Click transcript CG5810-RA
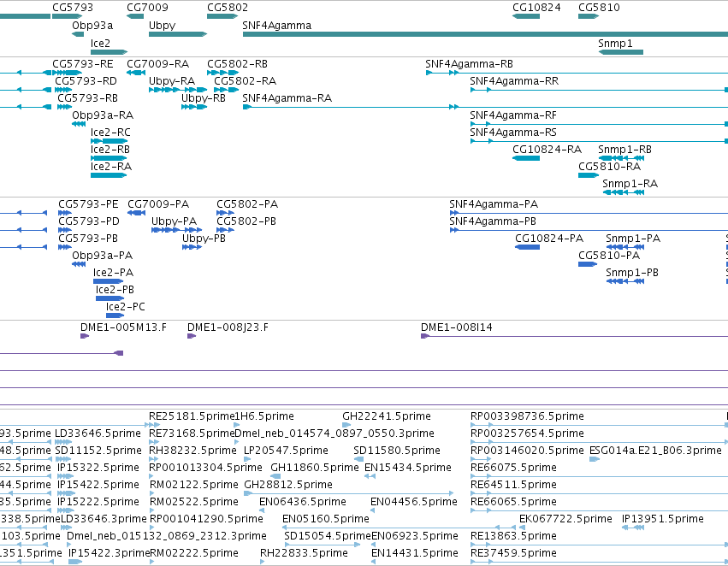The image size is (728, 566). click(x=609, y=166)
